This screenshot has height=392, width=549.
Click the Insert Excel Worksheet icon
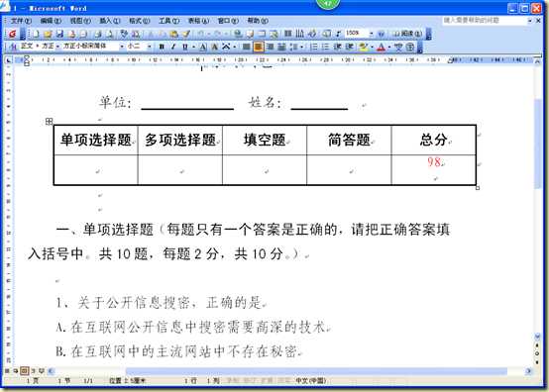click(x=274, y=34)
